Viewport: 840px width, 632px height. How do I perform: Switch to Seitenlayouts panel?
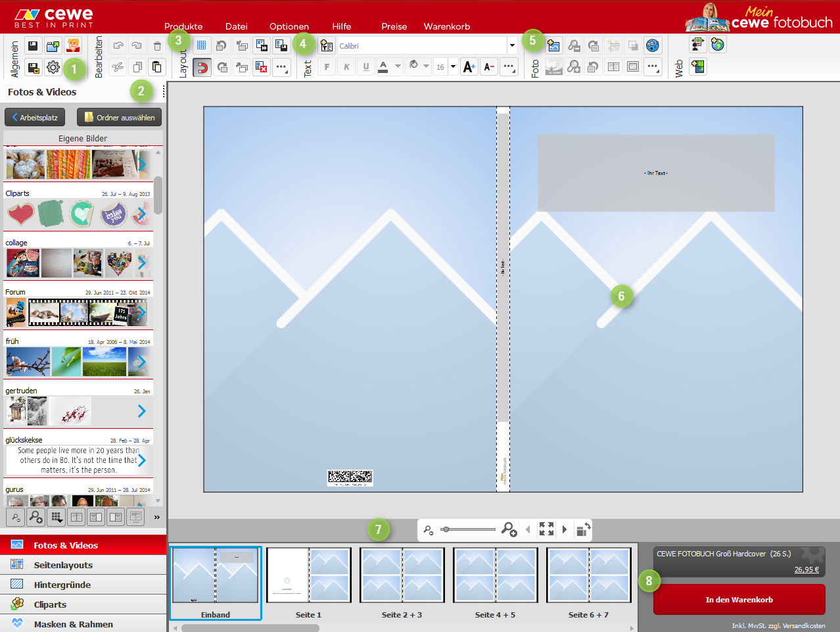[x=83, y=565]
